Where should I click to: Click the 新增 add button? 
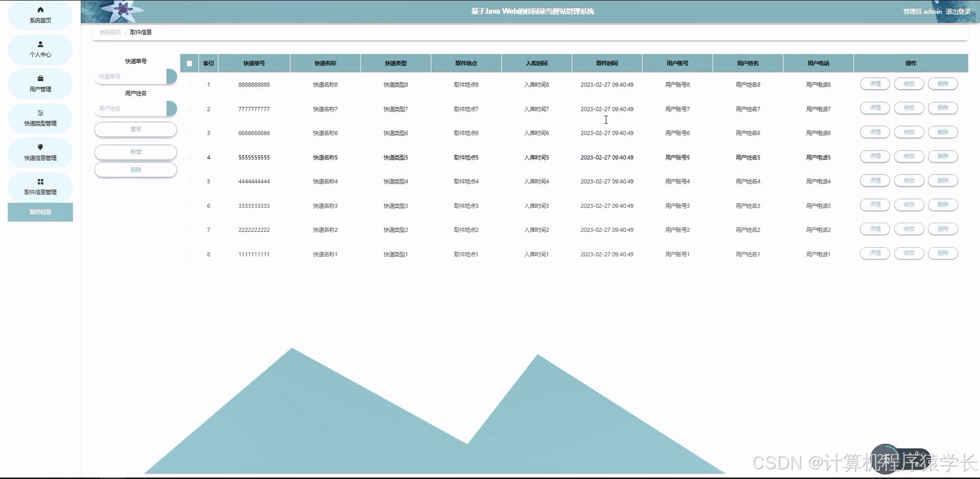[x=136, y=152]
